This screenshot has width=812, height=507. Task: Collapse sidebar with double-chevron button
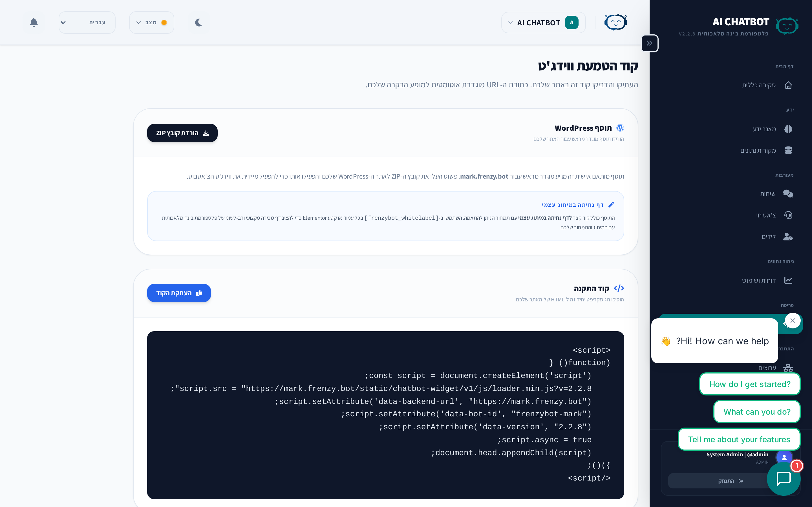tap(650, 43)
